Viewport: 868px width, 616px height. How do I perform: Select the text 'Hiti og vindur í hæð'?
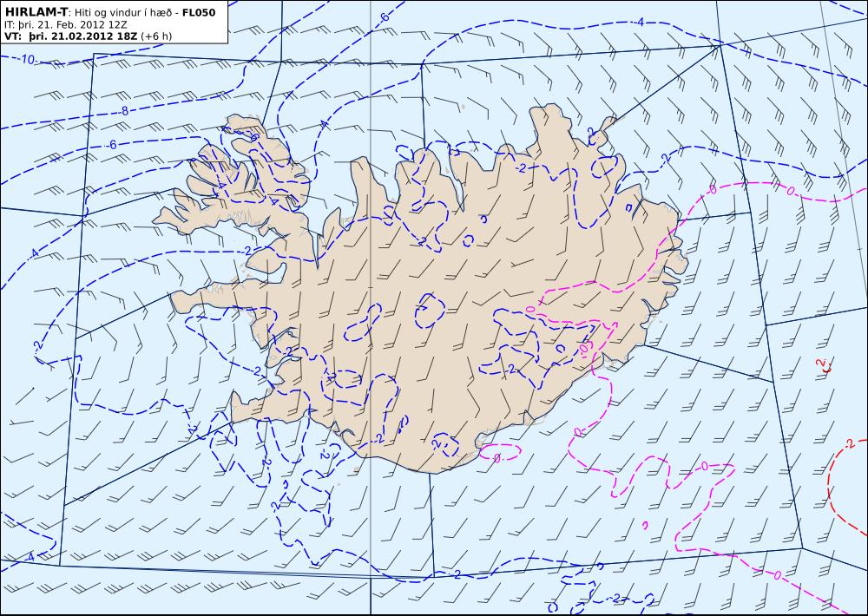[122, 12]
